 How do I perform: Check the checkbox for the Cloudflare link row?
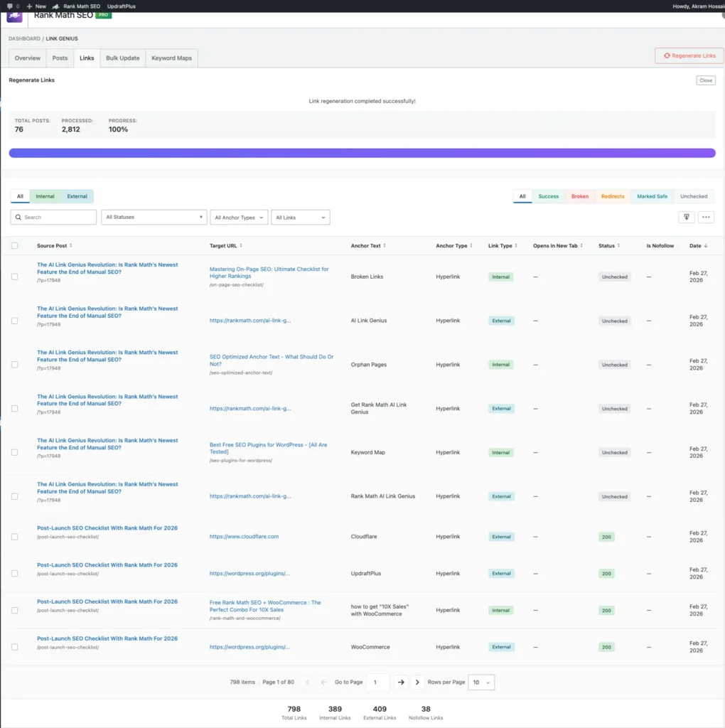click(14, 537)
